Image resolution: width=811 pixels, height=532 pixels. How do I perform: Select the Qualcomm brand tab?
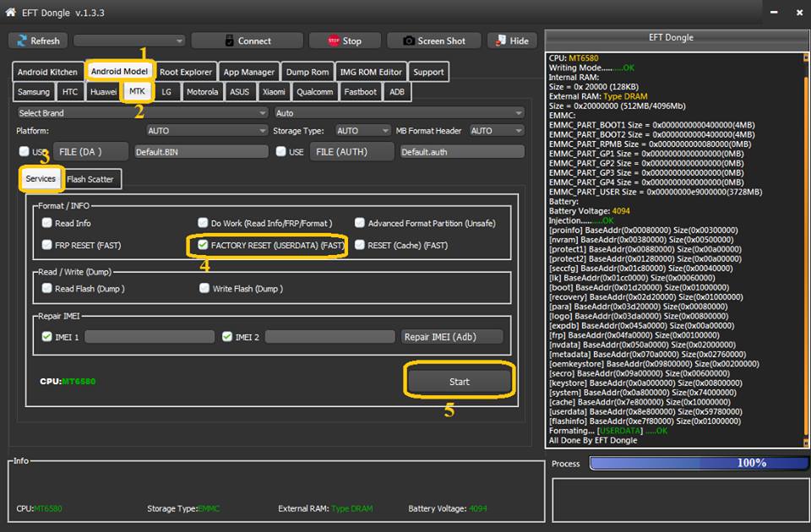point(314,91)
